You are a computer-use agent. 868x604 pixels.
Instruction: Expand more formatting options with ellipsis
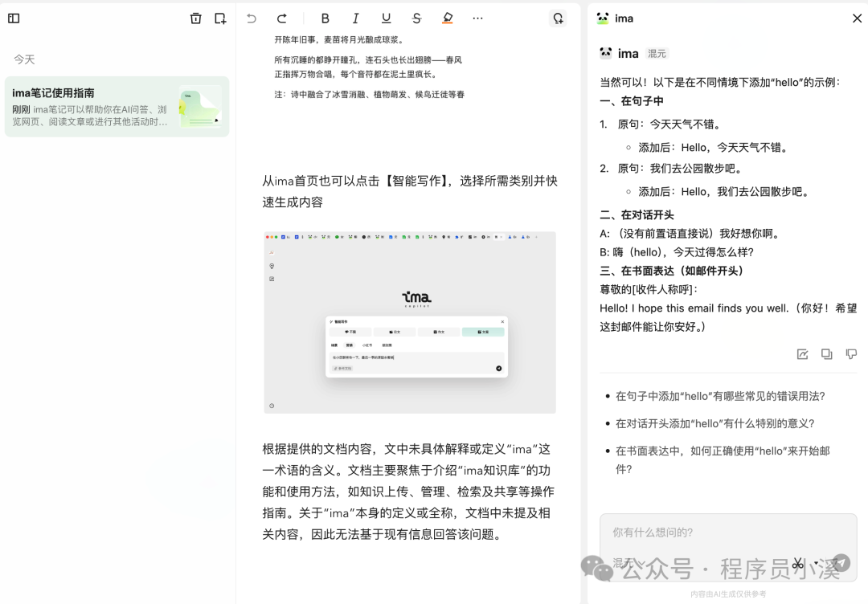477,18
